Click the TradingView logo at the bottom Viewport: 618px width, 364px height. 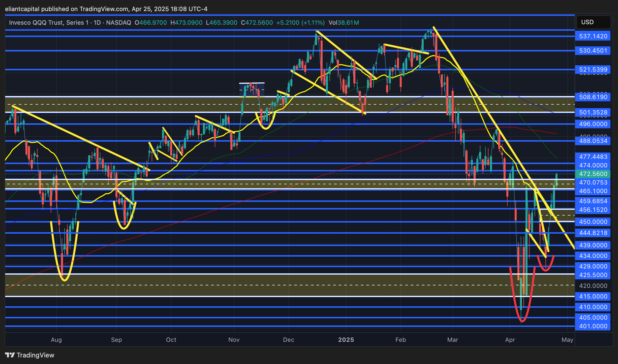[30, 355]
